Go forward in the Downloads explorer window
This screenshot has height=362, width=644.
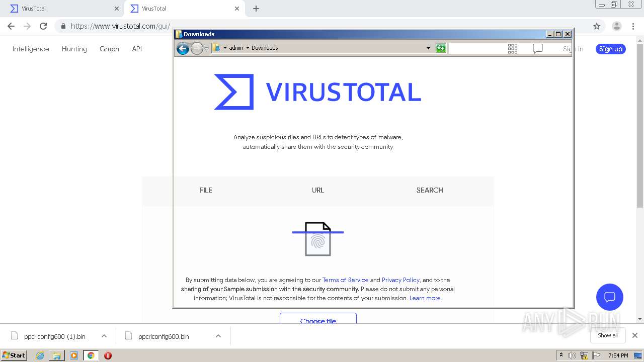[x=197, y=48]
